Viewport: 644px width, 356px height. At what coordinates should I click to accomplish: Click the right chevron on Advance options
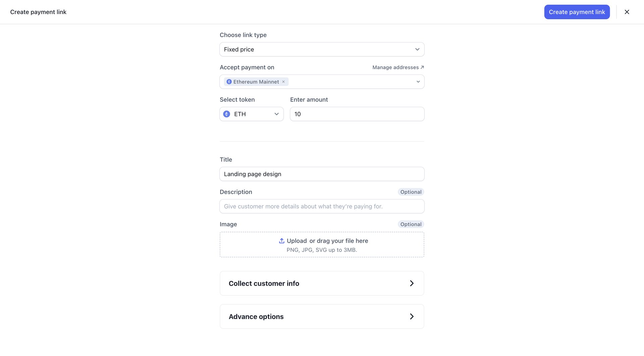click(x=412, y=316)
